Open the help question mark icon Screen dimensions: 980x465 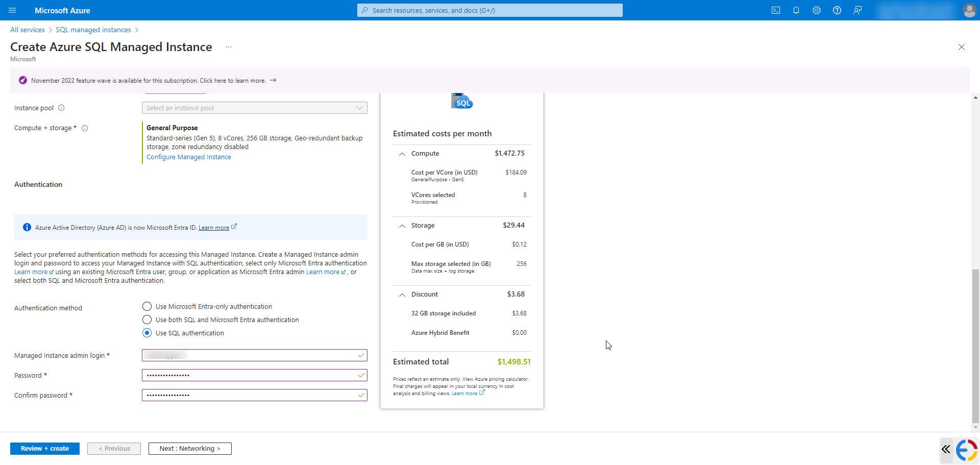837,10
